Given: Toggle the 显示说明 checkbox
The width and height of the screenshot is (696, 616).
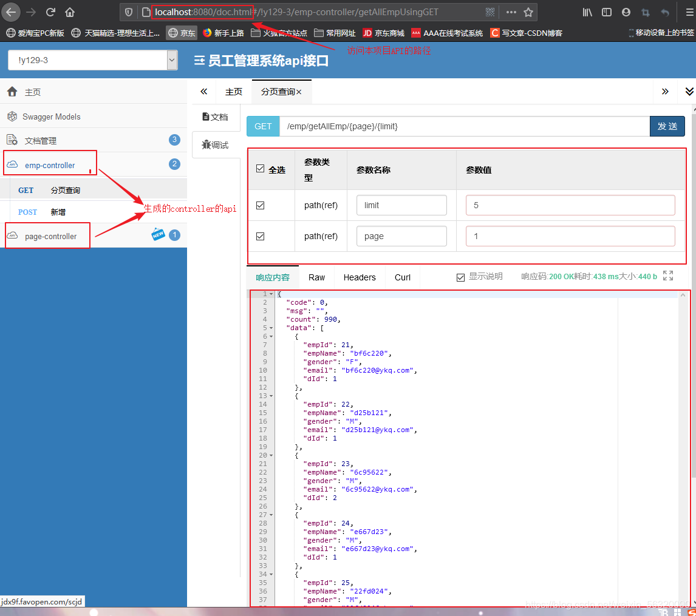Looking at the screenshot, I should [x=460, y=277].
